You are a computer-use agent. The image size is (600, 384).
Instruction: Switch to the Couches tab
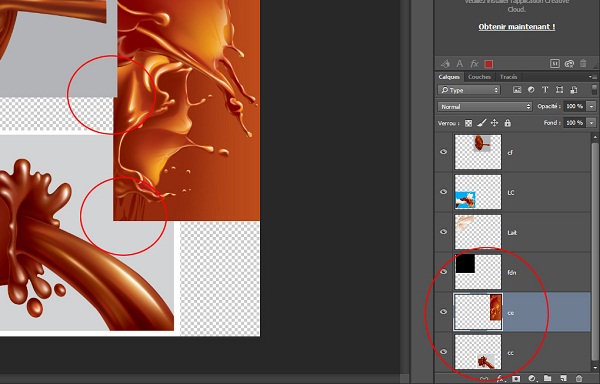coord(479,77)
